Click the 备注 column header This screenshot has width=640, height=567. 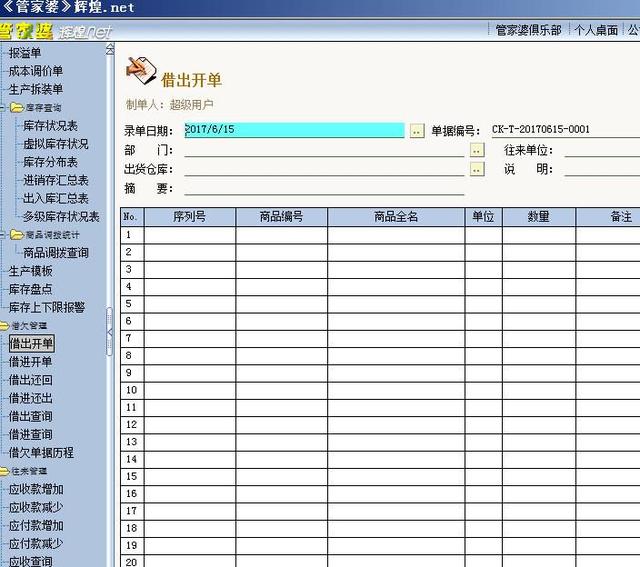pyautogui.click(x=608, y=217)
